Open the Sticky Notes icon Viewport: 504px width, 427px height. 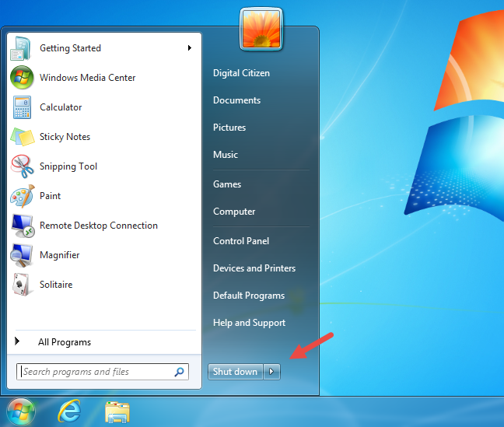pos(23,137)
